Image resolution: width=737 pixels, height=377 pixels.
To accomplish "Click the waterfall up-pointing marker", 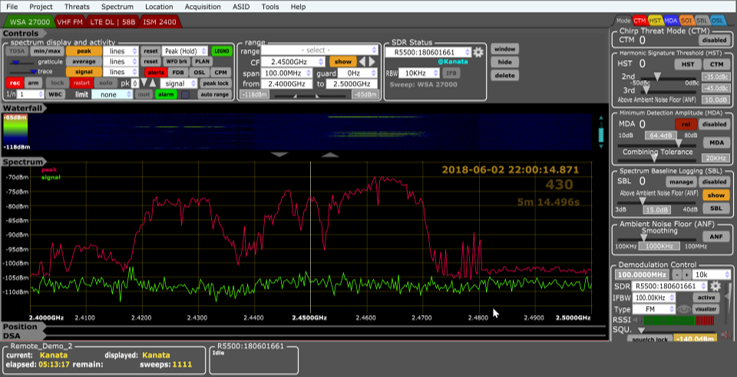I will tap(330, 154).
